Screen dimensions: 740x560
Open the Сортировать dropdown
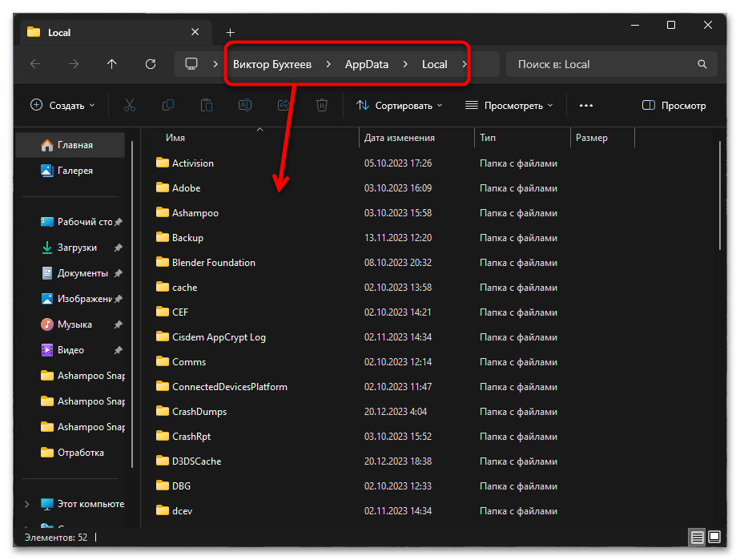(400, 105)
